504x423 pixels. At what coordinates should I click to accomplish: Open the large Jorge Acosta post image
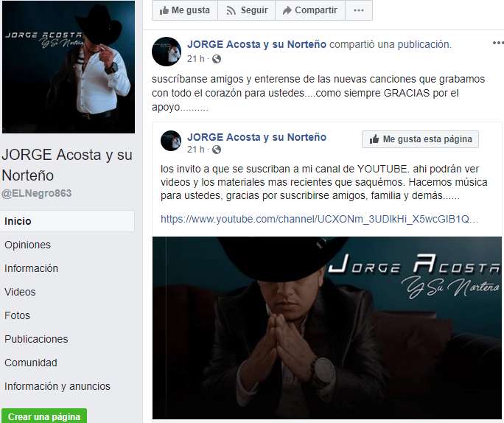[x=327, y=328]
